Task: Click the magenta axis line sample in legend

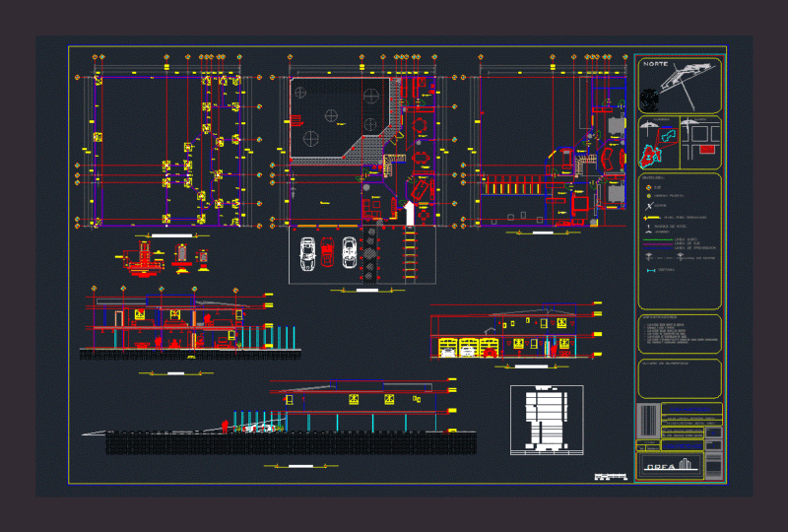Action: pos(657,244)
